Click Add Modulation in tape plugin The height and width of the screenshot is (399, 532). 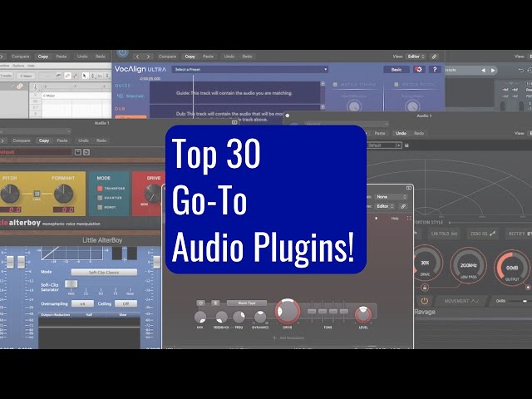pos(288,338)
